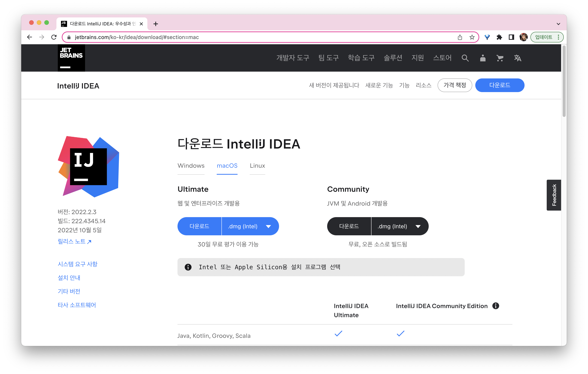Open Chrome 업데이트 menu button
588x374 pixels.
(x=547, y=37)
